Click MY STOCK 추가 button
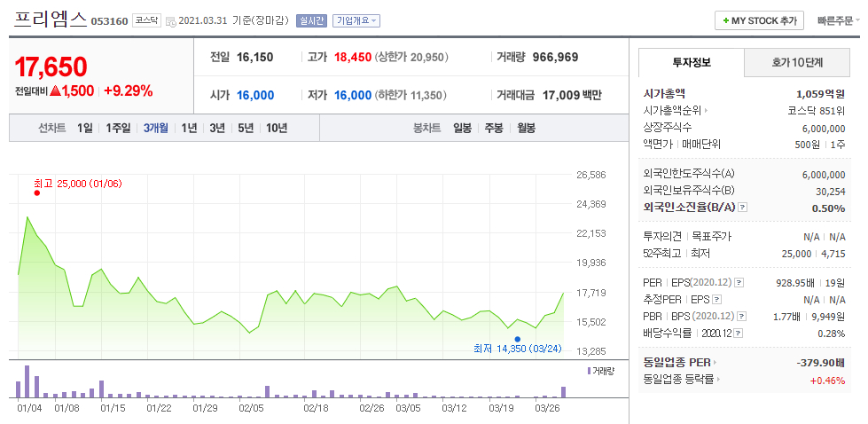Screen dimensions: 868x424 (x=759, y=21)
